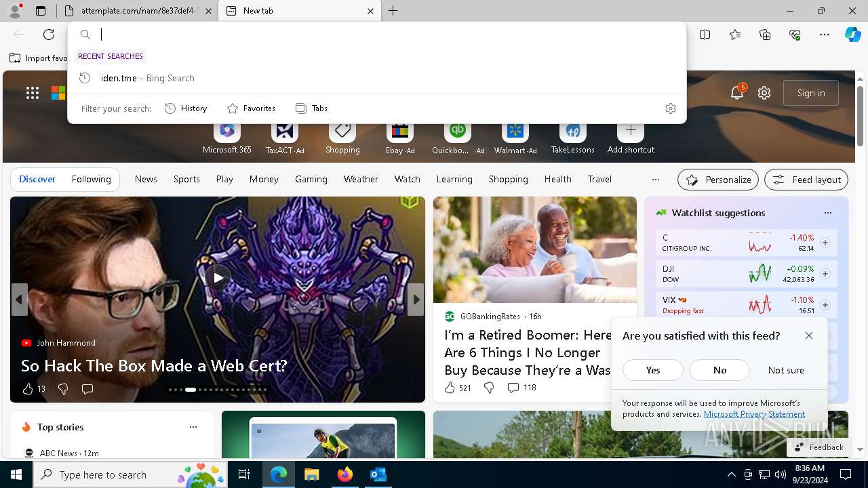Open Feed layout options
The height and width of the screenshot is (488, 868).
click(x=806, y=180)
